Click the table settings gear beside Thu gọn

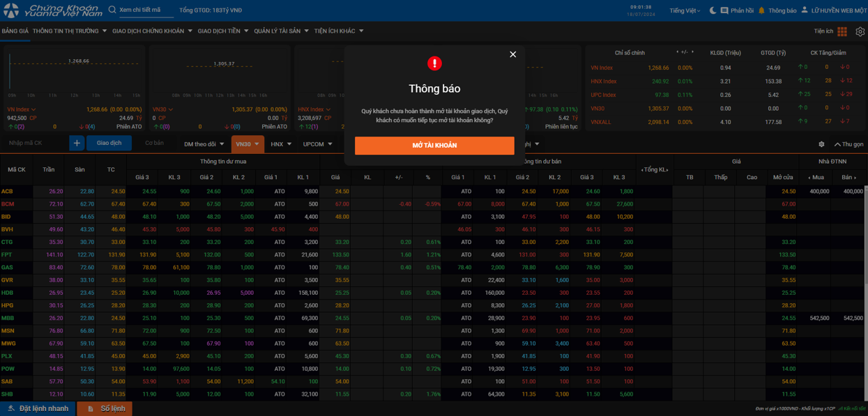coord(821,144)
